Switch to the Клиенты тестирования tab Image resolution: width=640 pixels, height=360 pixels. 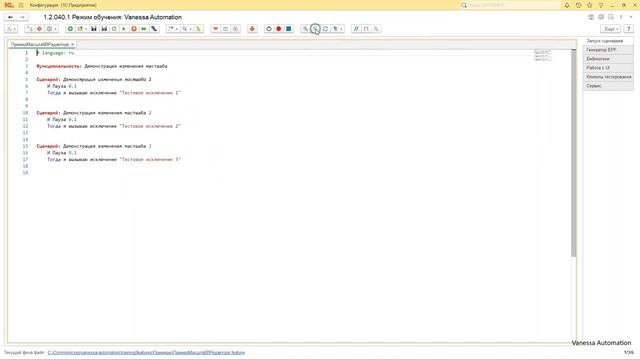click(608, 77)
